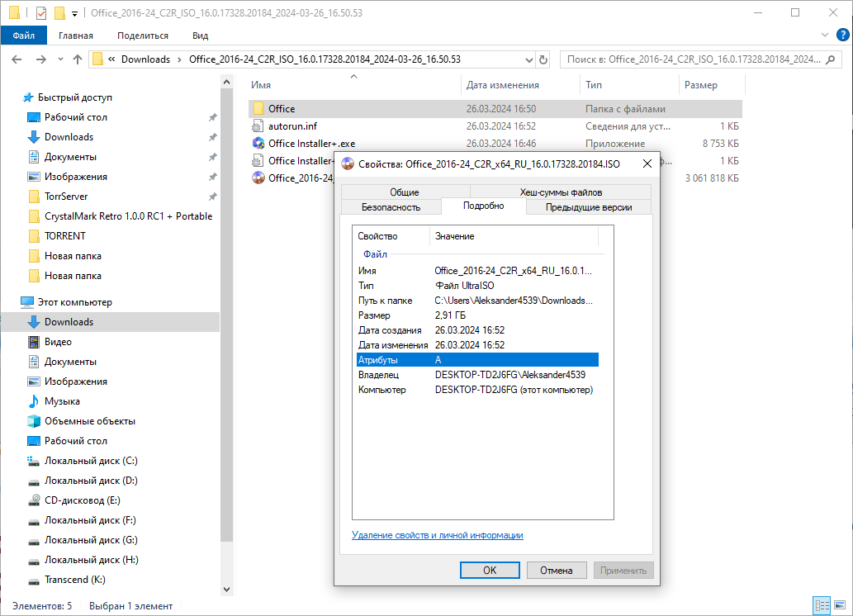Click the Up one level arrow
The width and height of the screenshot is (853, 616).
click(78, 59)
